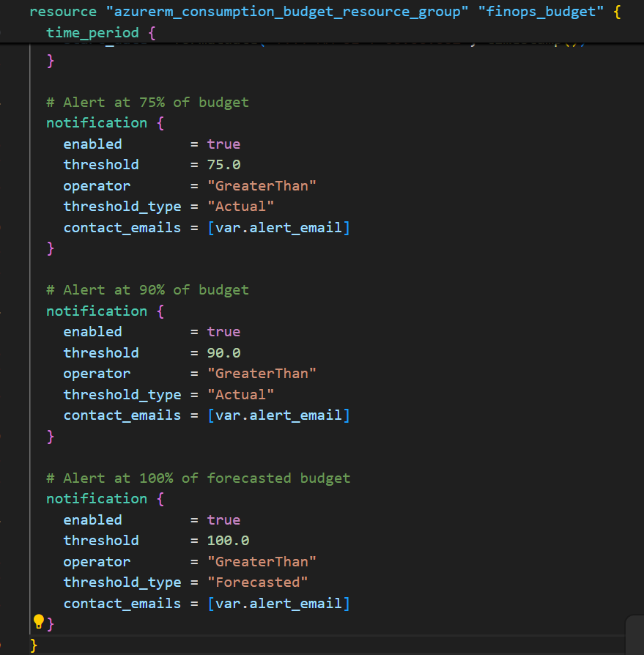Click var.alert_email in the 90% notification
The image size is (644, 655).
tap(278, 415)
